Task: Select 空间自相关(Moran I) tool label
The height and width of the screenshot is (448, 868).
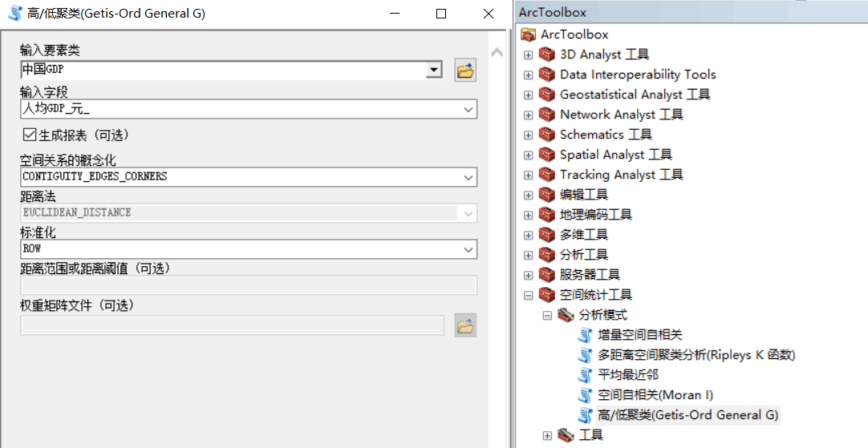Action: pyautogui.click(x=655, y=395)
